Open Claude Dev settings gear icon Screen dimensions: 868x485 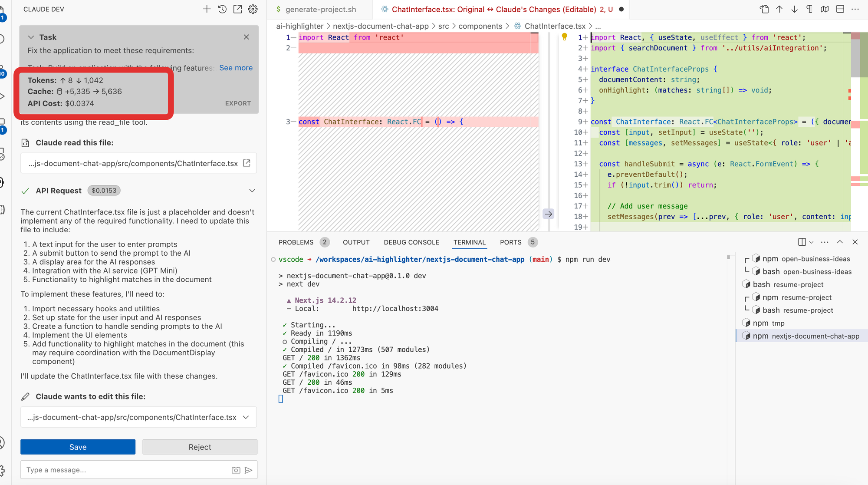coord(253,9)
